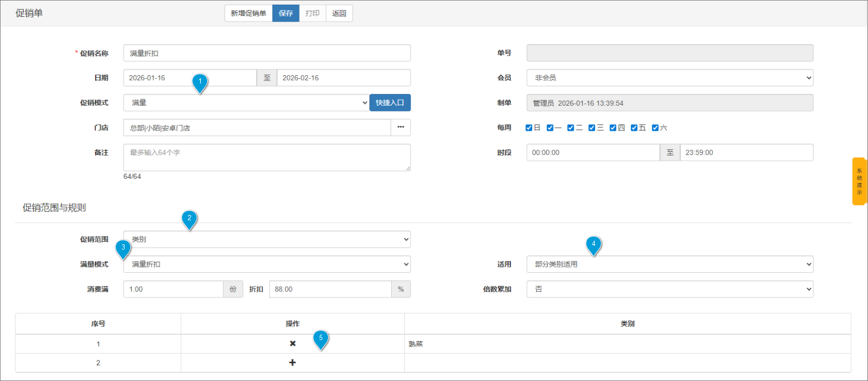Open the 促销范围 dropdown

267,240
